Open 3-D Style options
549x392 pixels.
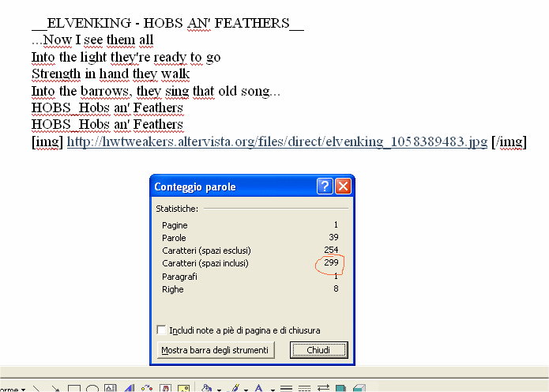pos(359,388)
